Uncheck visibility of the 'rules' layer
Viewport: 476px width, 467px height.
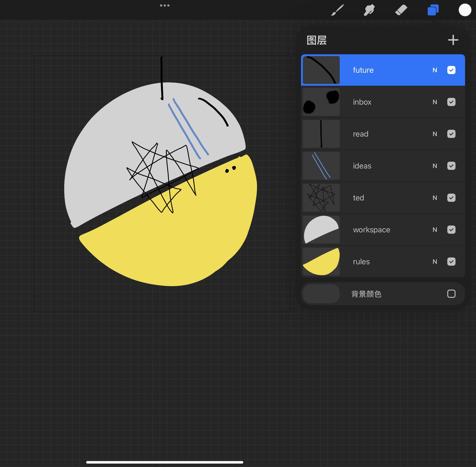pyautogui.click(x=451, y=262)
